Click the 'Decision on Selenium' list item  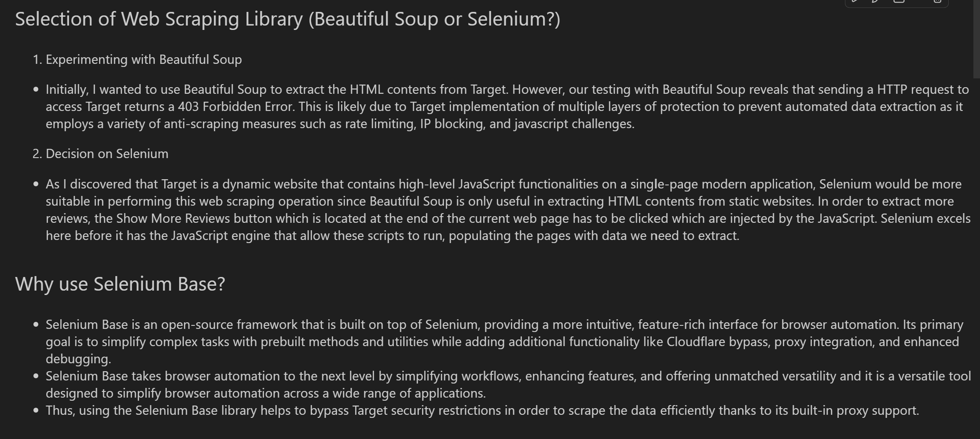107,154
